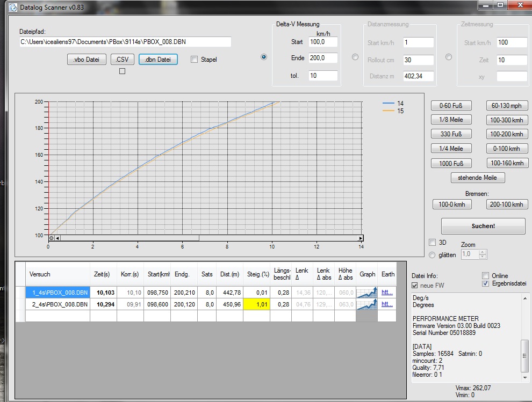The width and height of the screenshot is (532, 402).
Task: Click the Rollout cm field
Action: point(418,60)
